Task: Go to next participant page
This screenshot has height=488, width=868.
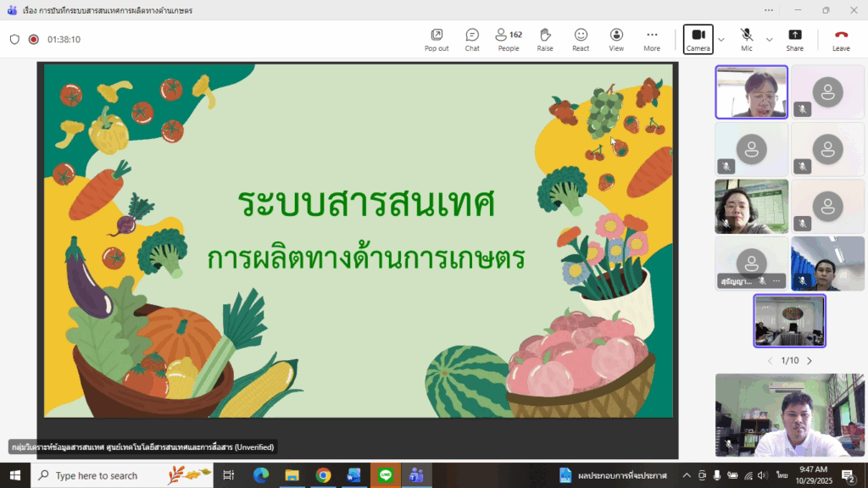Action: [x=810, y=361]
